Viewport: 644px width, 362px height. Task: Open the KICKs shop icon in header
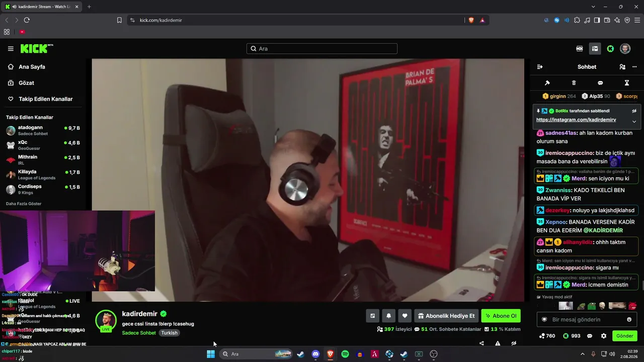[x=580, y=49]
